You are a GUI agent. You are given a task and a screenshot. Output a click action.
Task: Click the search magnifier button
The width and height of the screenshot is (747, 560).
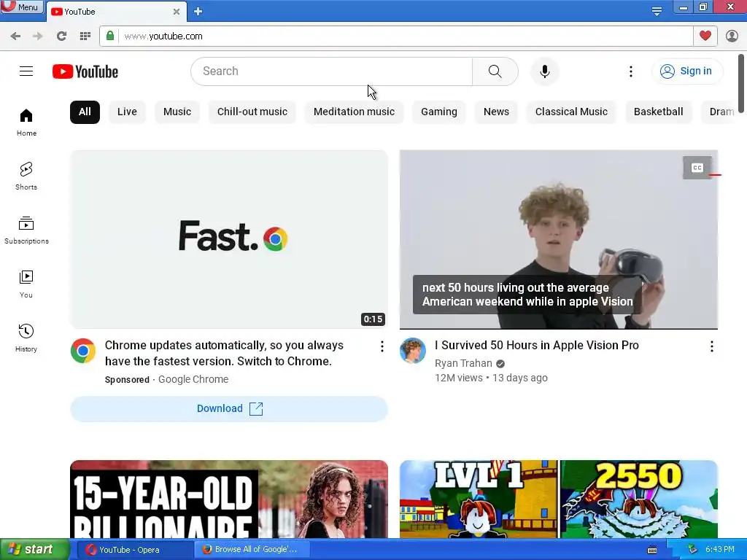click(x=495, y=71)
